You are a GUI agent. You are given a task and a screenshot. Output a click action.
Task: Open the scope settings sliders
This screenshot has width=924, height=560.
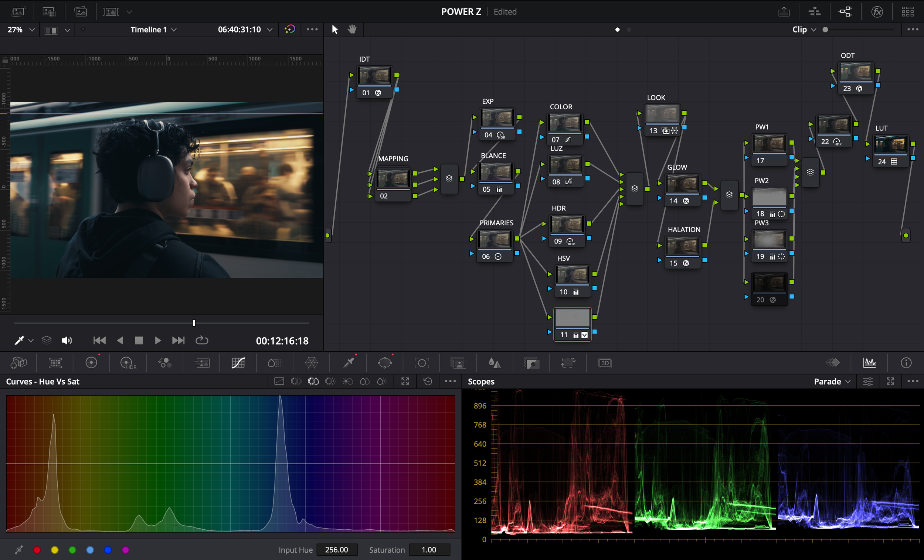(868, 382)
